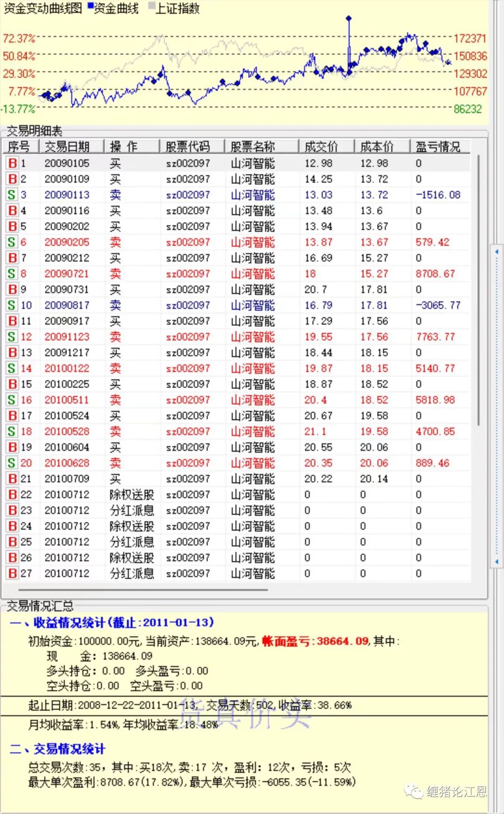Click the 172371 axis label on the chart
Screen dimensions: 504x814
tap(470, 39)
